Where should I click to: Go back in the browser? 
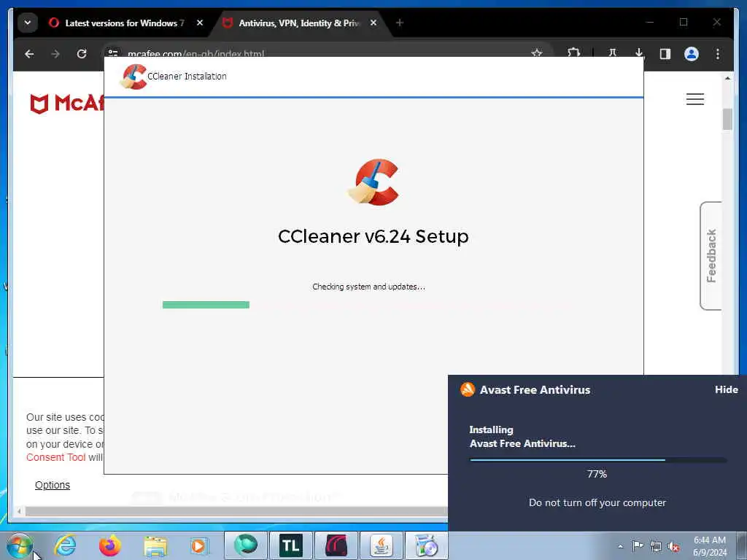coord(29,54)
